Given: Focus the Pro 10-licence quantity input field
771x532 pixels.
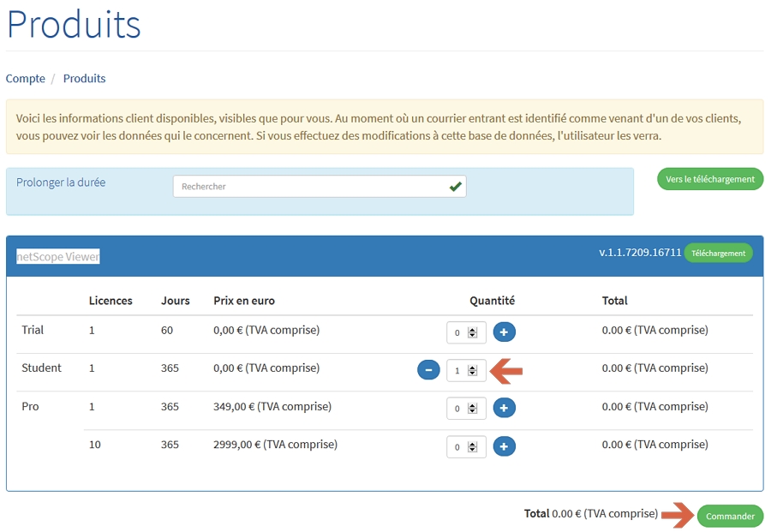Looking at the screenshot, I should pos(466,447).
